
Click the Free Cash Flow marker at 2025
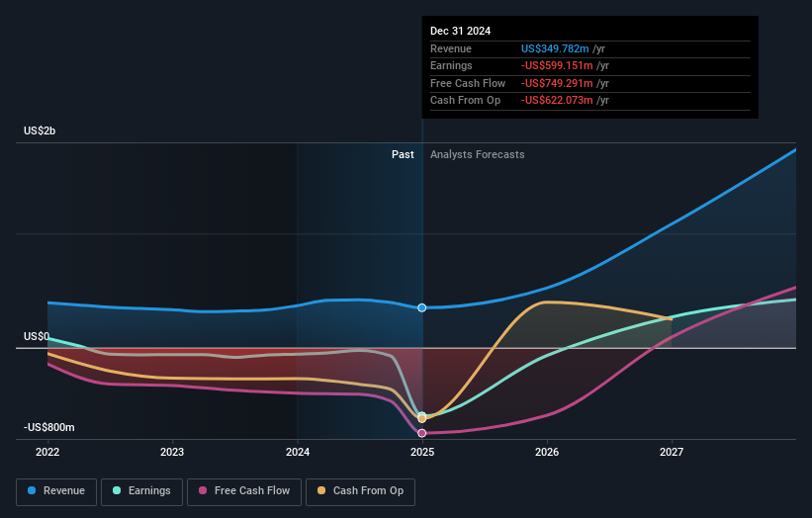click(x=422, y=433)
